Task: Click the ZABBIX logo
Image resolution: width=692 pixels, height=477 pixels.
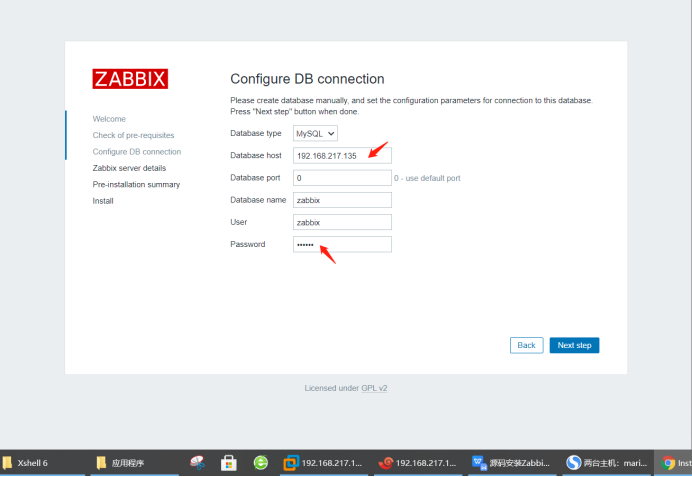Action: click(130, 79)
